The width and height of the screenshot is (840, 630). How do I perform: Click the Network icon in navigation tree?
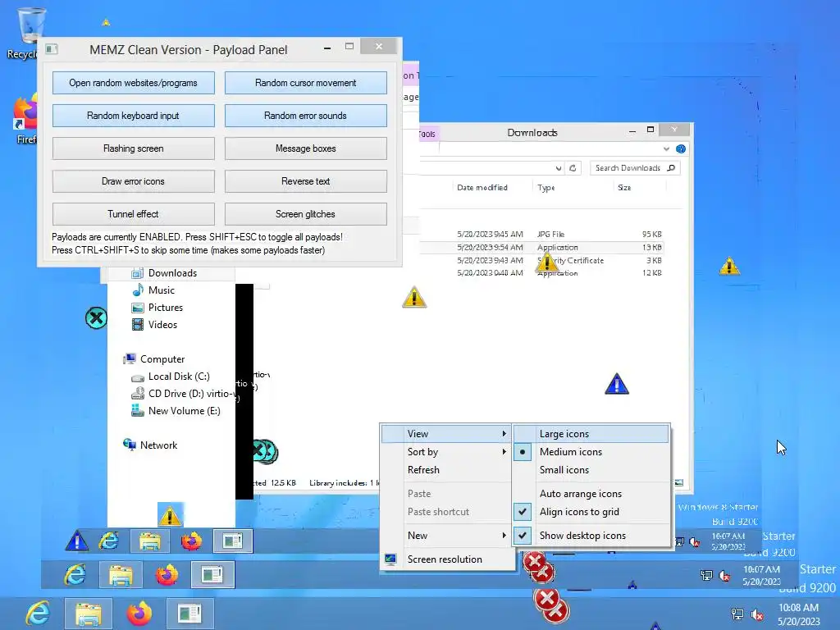coord(130,445)
